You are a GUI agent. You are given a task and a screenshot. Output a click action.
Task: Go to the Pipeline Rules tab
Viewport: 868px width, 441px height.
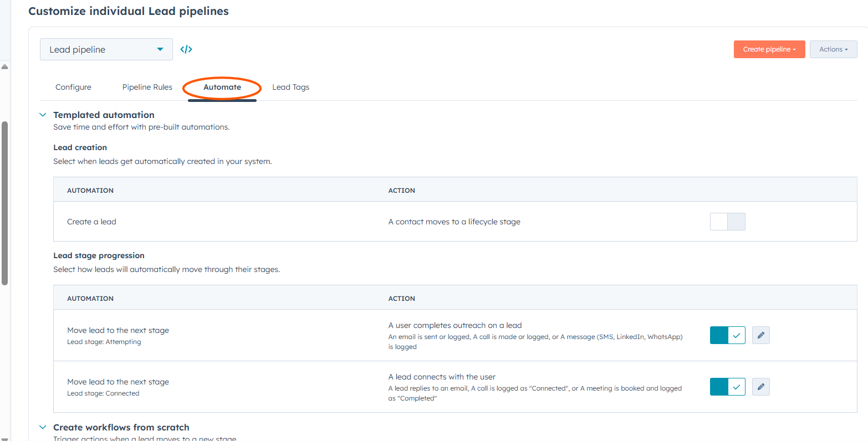(x=147, y=87)
